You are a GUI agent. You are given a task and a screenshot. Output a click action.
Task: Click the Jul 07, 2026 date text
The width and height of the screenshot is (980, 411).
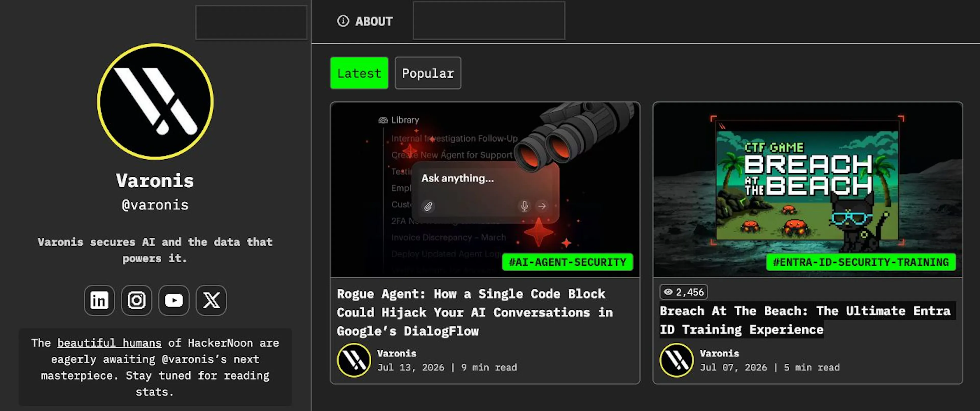(x=733, y=368)
